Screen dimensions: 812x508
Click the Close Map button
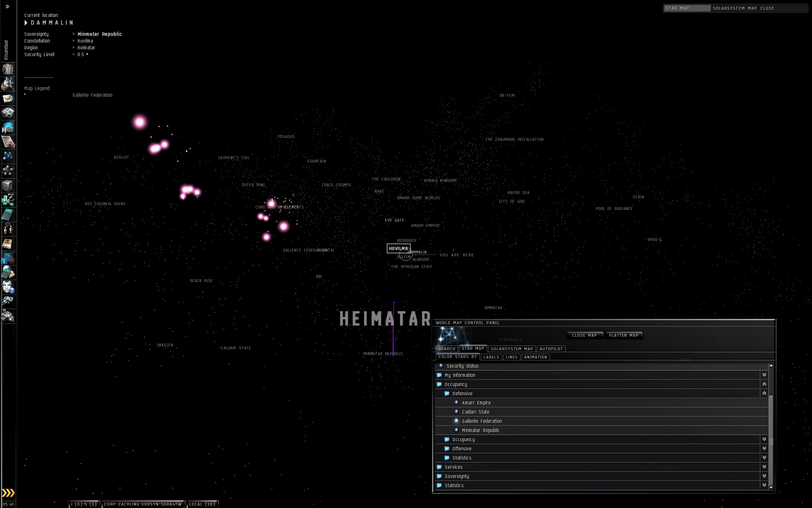point(584,335)
